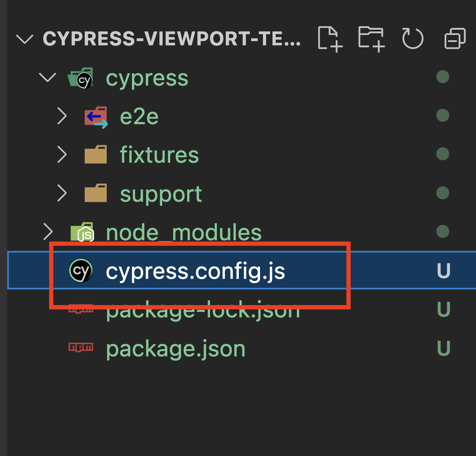Expand the fixtures folder

pos(62,154)
